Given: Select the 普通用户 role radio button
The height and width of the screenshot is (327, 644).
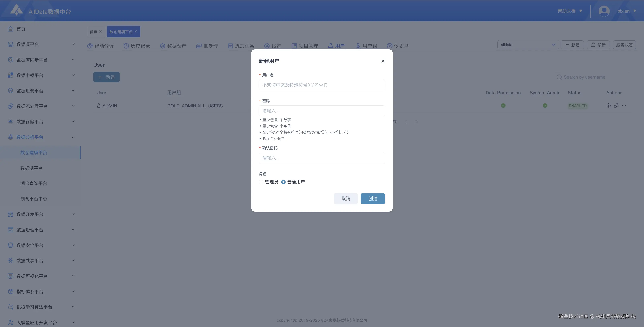Looking at the screenshot, I should (283, 182).
